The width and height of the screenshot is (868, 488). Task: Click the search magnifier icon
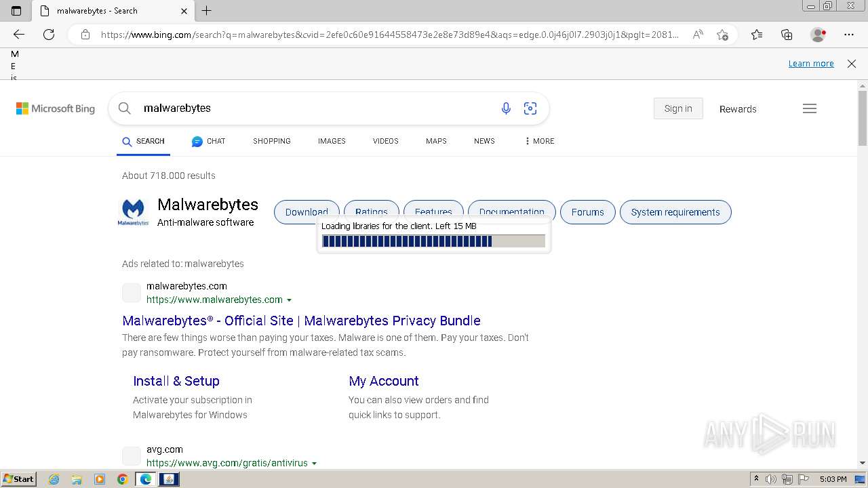tap(125, 108)
